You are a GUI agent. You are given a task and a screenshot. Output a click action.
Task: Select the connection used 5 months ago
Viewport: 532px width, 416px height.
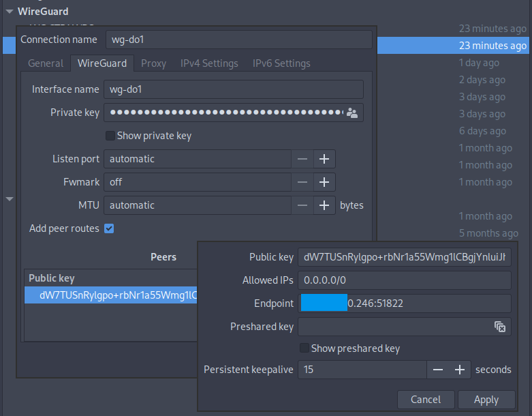pos(488,233)
